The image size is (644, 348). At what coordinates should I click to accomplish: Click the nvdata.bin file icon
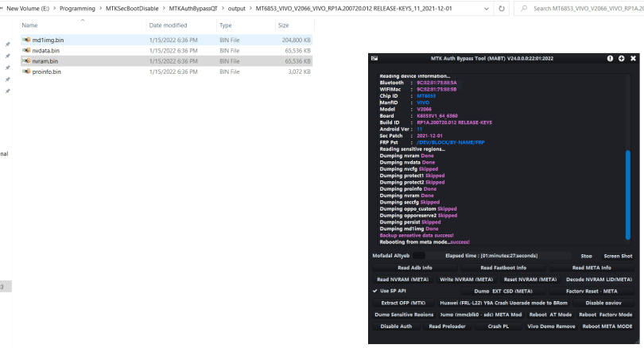click(26, 51)
